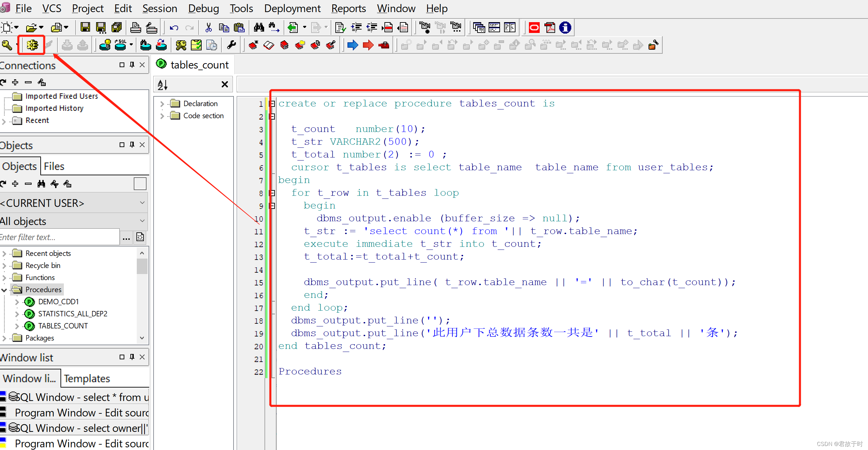Expand the Declaration section in outline
The height and width of the screenshot is (450, 868).
pos(161,104)
